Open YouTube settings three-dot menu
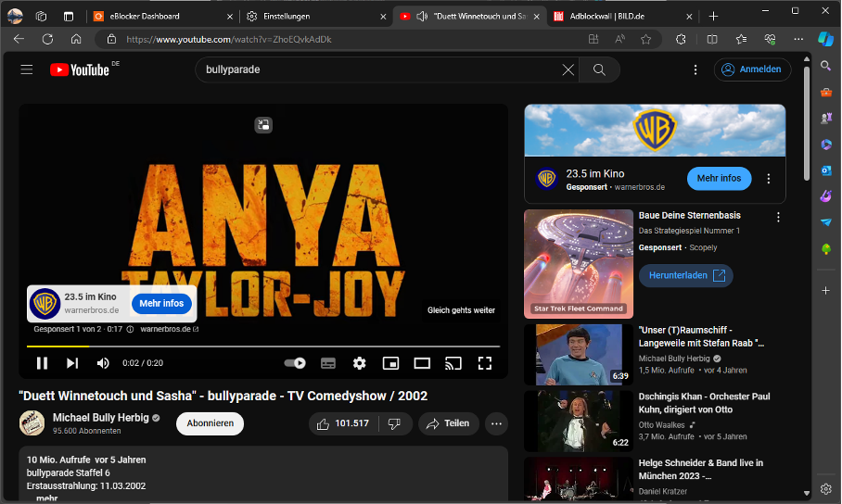Screen dimensions: 842x504 (695, 69)
